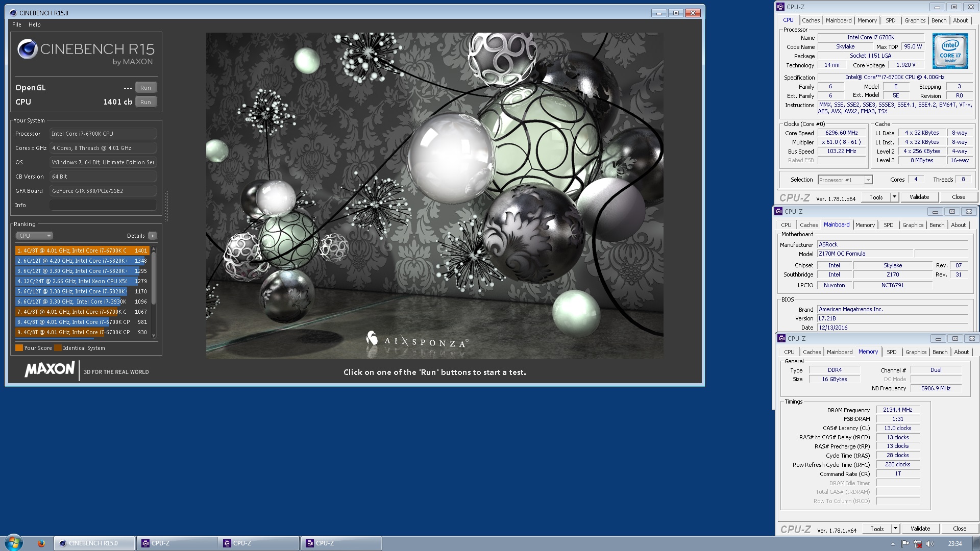Click Action Center flag tray icon

point(905,544)
